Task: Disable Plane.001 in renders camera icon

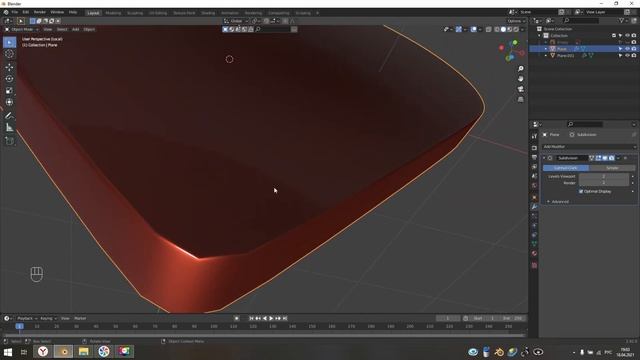Action: [634, 55]
